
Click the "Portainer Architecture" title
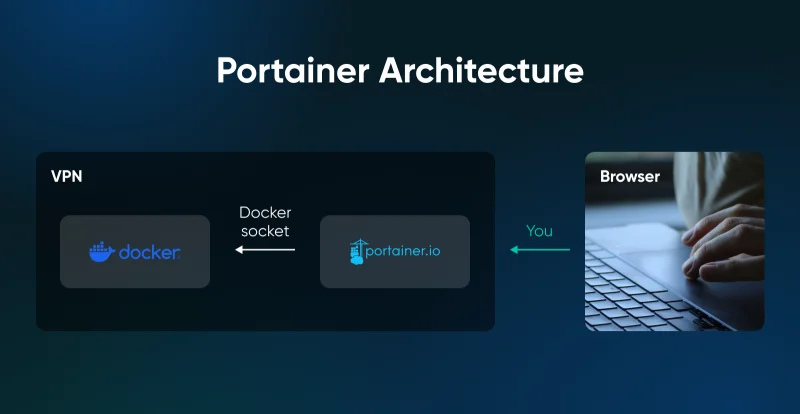click(400, 70)
